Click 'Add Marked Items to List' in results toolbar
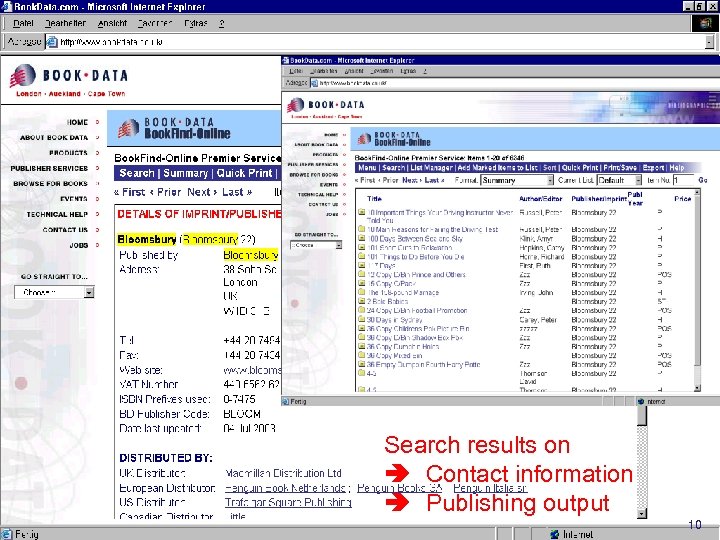Viewport: 720px width, 540px height. (x=497, y=168)
